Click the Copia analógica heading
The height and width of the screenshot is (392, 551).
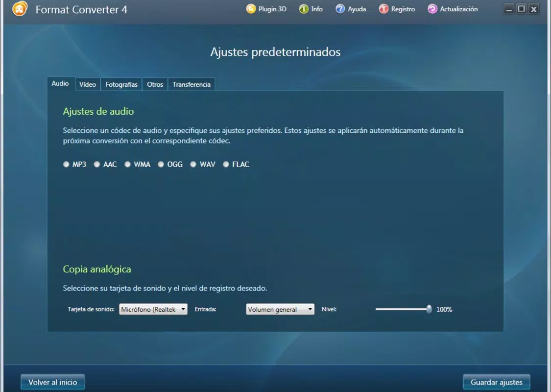97,269
